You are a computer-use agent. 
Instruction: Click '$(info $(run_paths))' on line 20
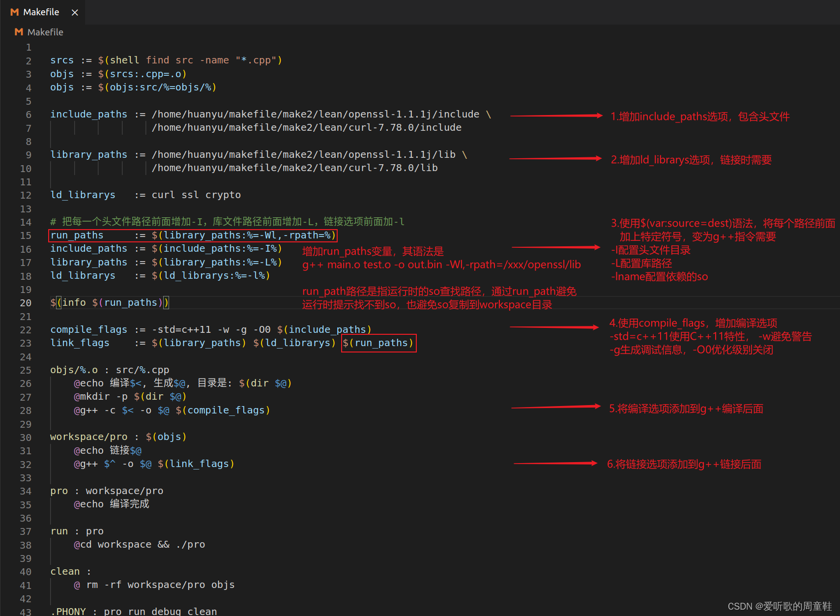coord(110,302)
